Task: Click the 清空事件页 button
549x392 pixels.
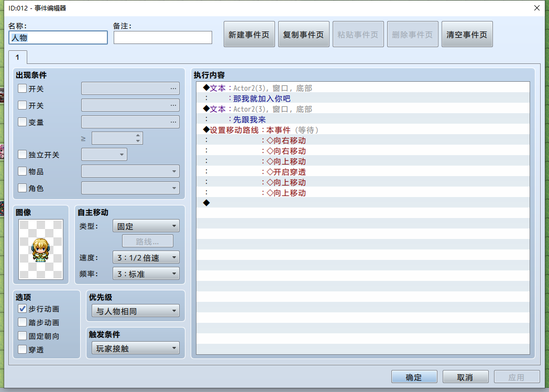Action: (x=467, y=35)
